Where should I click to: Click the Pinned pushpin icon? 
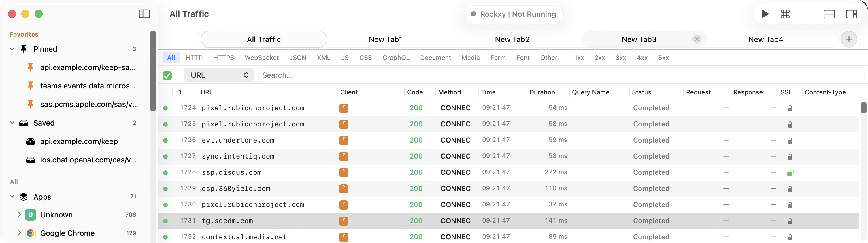(24, 49)
